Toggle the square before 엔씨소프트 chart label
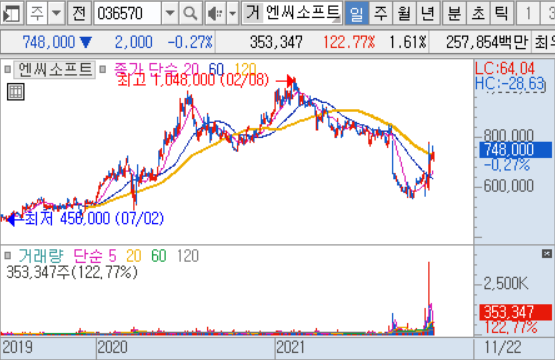 [7, 69]
